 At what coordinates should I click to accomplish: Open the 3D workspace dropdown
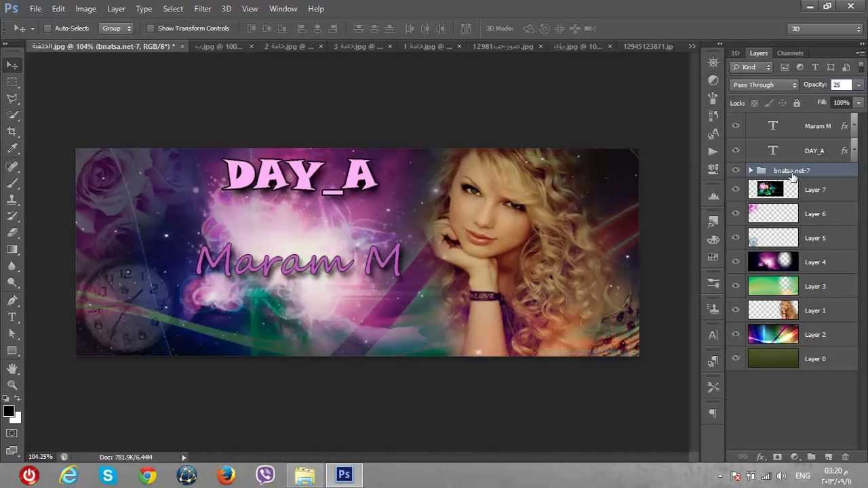point(825,28)
